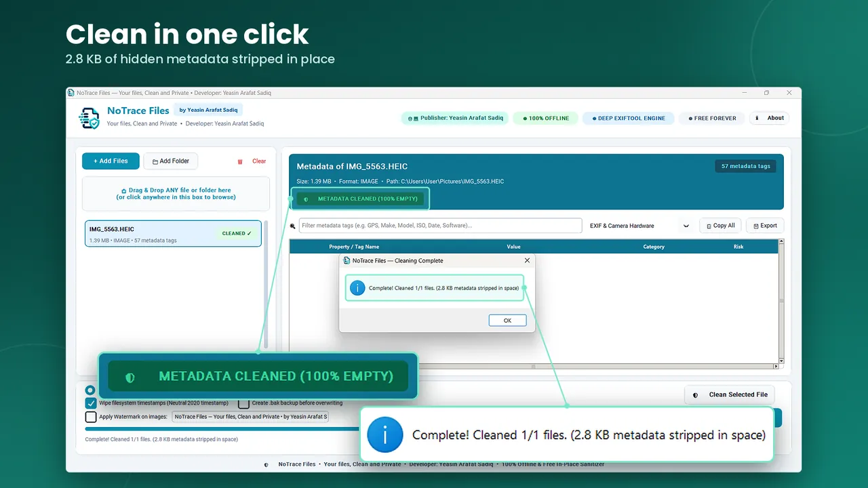Copy all metadata with Copy All
The width and height of the screenshot is (868, 488).
coord(720,226)
